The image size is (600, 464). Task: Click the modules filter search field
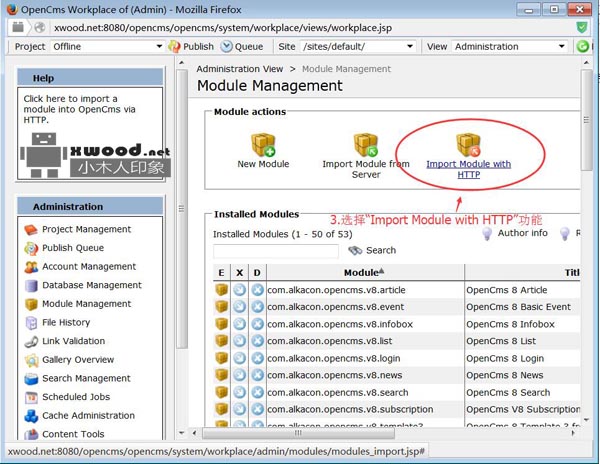coord(276,251)
